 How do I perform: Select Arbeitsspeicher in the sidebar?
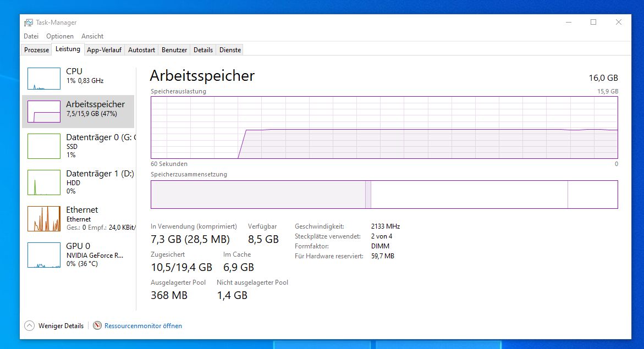[95, 108]
